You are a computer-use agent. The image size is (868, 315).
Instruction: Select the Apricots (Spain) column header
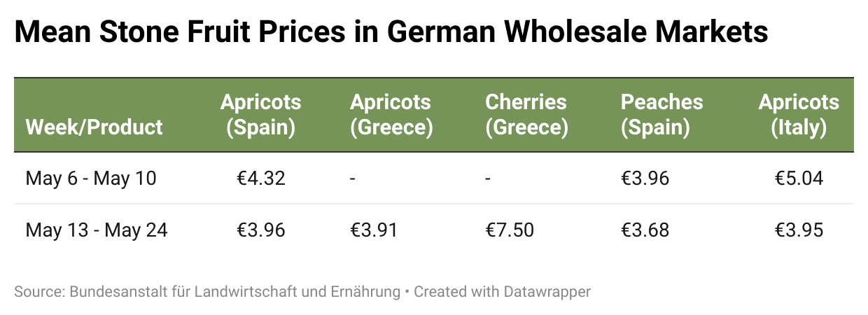point(260,115)
